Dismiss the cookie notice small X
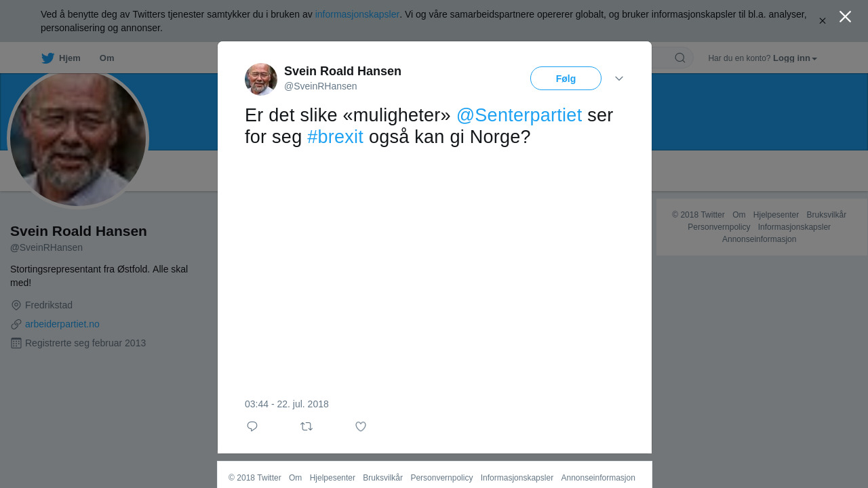Viewport: 868px width, 488px height. coord(823,21)
